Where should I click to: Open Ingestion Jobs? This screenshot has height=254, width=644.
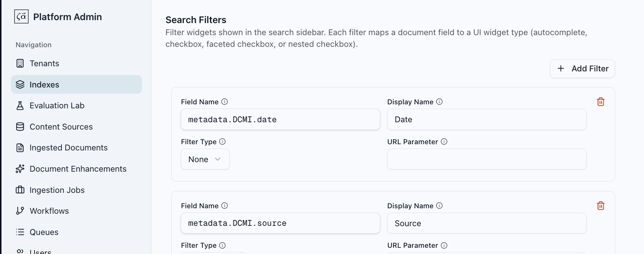pos(76,190)
